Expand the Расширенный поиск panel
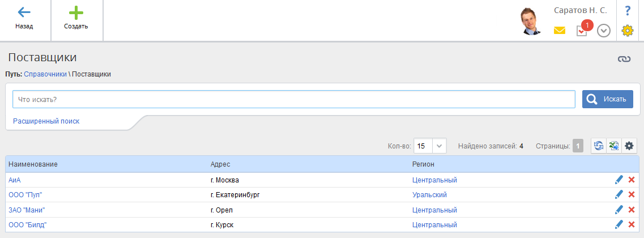 point(46,121)
